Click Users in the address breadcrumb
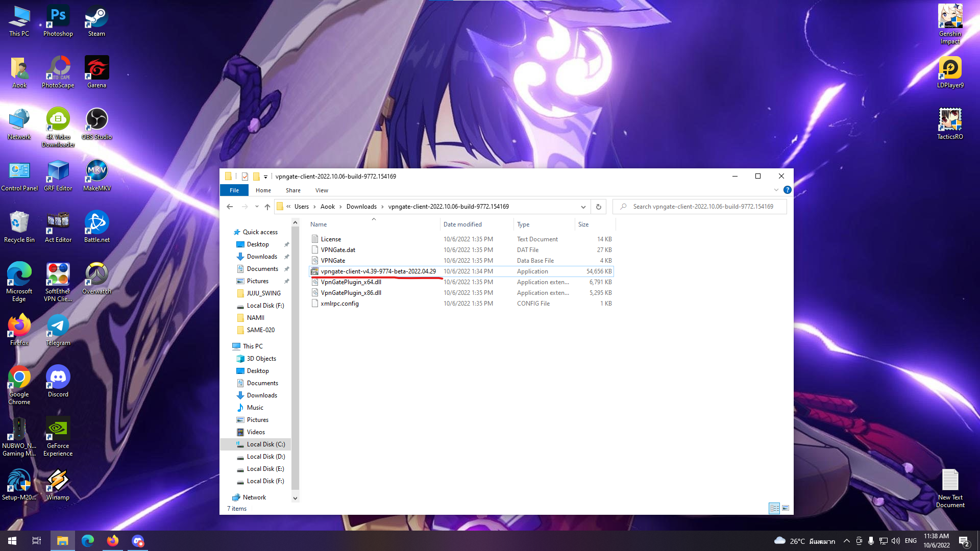 click(302, 207)
